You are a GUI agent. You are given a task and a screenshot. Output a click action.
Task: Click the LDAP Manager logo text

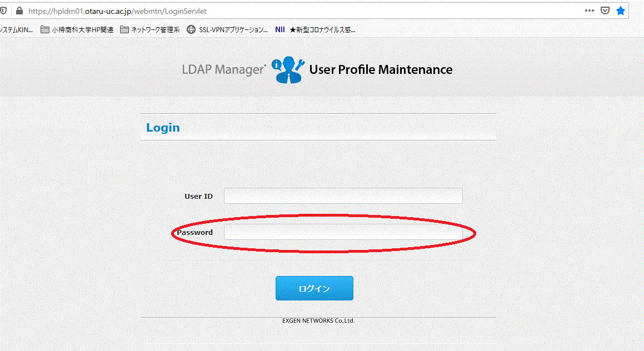224,70
